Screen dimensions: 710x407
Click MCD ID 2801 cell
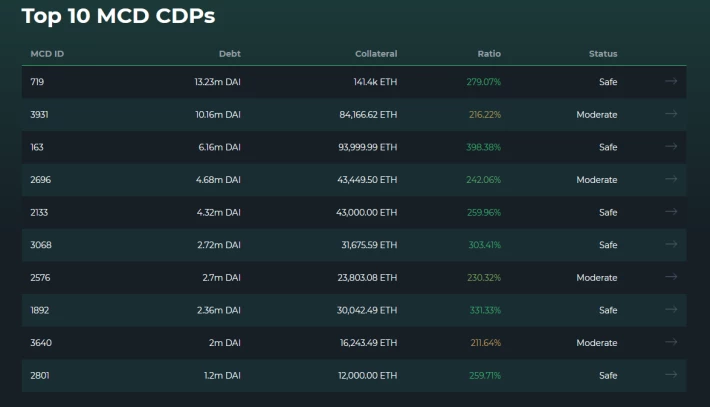point(40,375)
